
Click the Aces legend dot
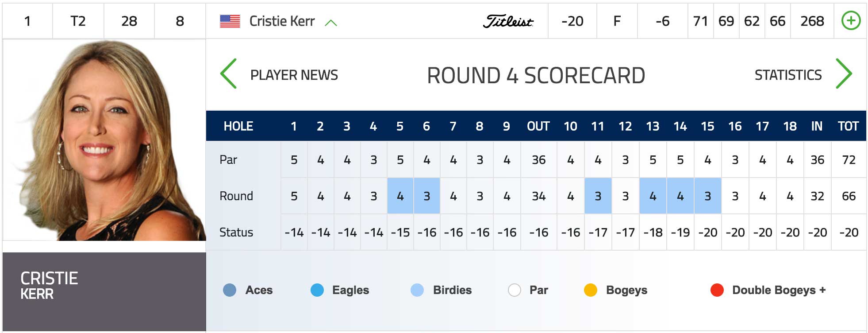[230, 290]
